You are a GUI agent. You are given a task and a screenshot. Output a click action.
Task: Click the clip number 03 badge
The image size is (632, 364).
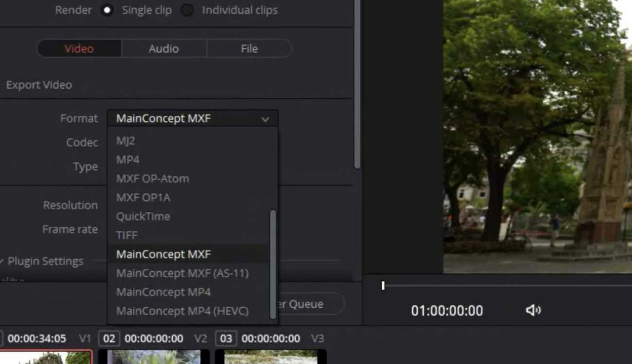tap(226, 338)
